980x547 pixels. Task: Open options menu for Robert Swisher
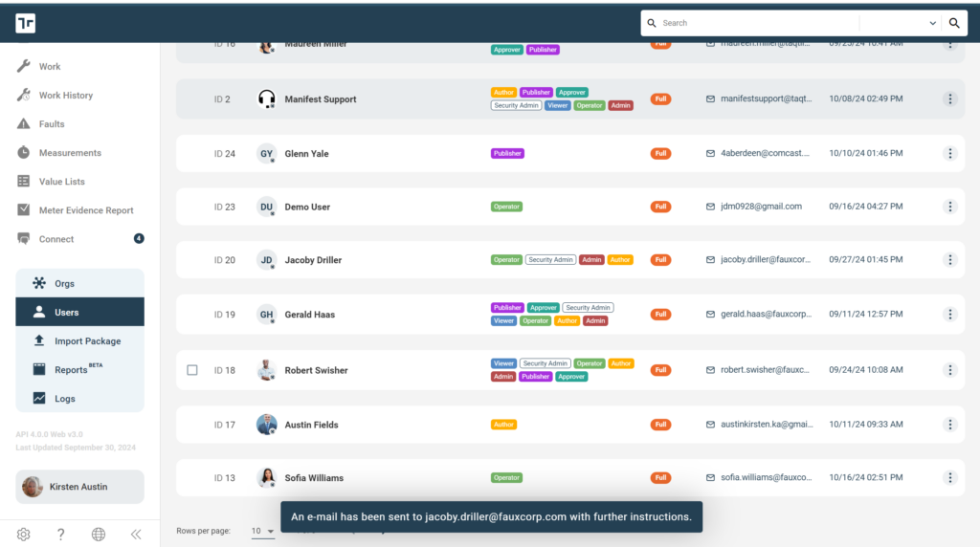pos(950,370)
